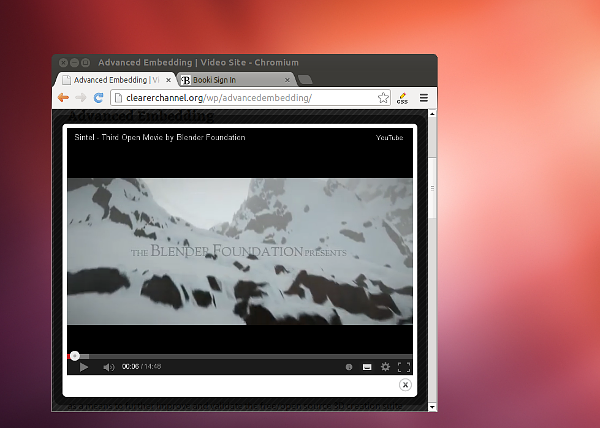This screenshot has width=600, height=428.
Task: Open a new browser tab
Action: click(x=305, y=79)
